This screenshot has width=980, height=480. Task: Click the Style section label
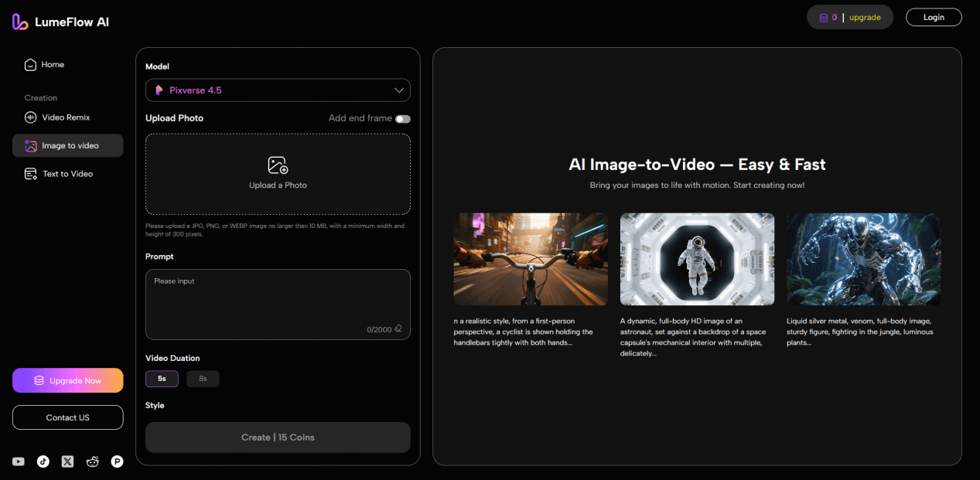point(155,405)
